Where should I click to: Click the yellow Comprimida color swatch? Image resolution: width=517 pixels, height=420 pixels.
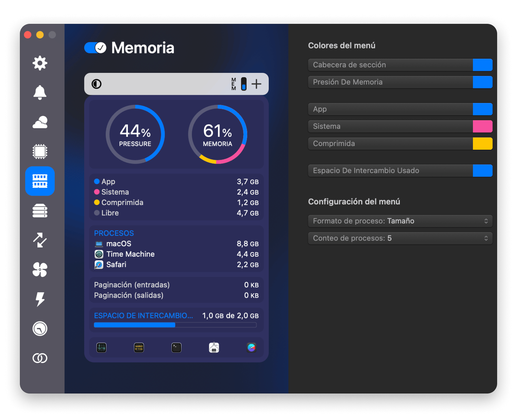point(482,144)
